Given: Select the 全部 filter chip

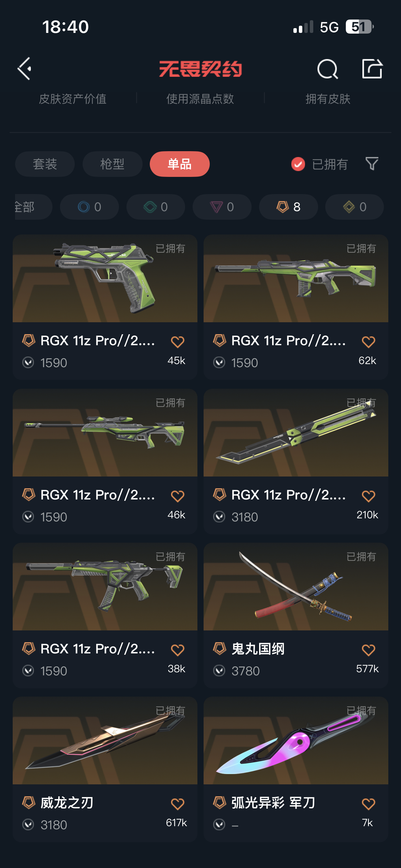Looking at the screenshot, I should 33,207.
